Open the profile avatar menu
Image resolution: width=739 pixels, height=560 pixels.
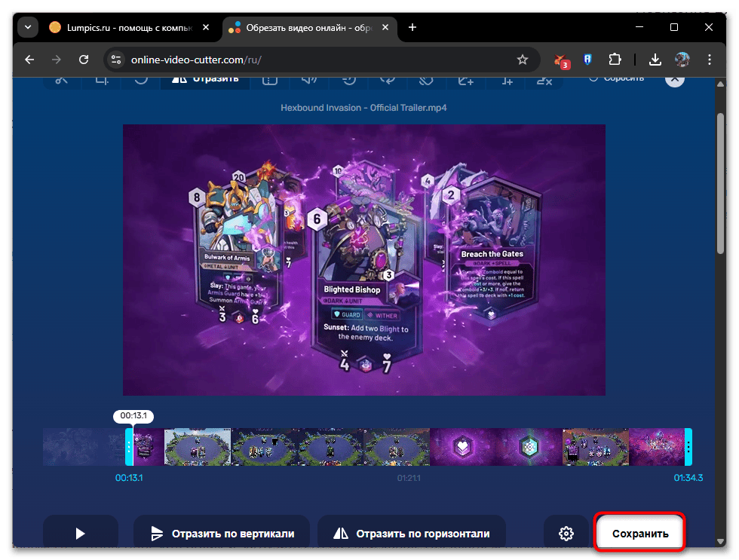[x=682, y=60]
